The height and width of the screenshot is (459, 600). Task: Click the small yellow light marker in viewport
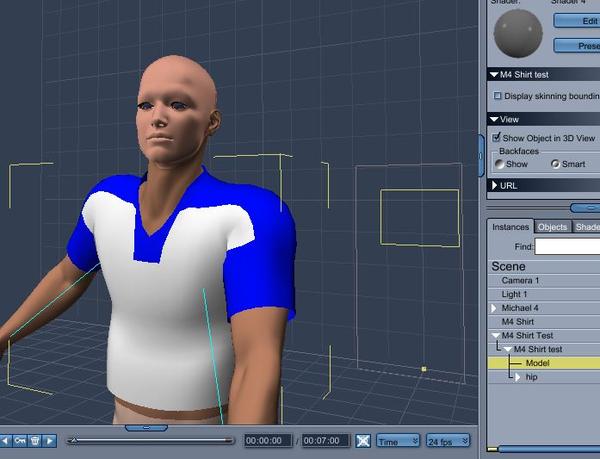(424, 369)
